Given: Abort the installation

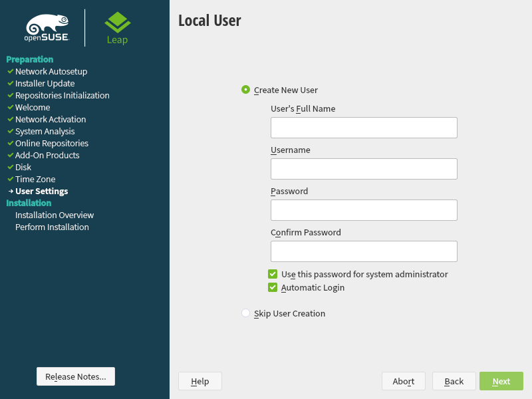Looking at the screenshot, I should click(x=404, y=381).
